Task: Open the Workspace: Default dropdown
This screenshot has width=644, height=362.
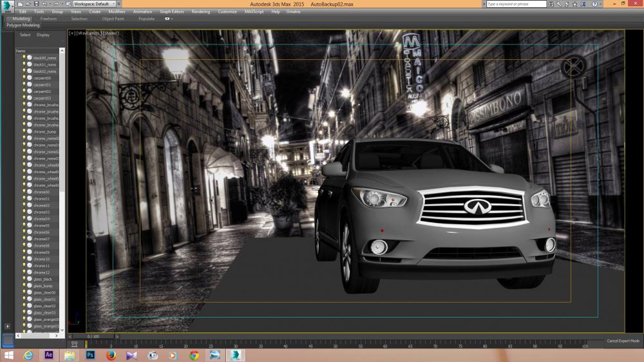Action: [95, 4]
